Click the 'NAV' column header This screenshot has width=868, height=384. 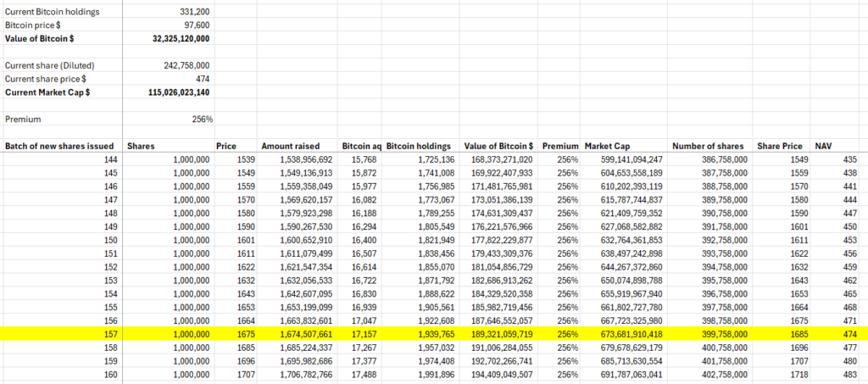[822, 146]
